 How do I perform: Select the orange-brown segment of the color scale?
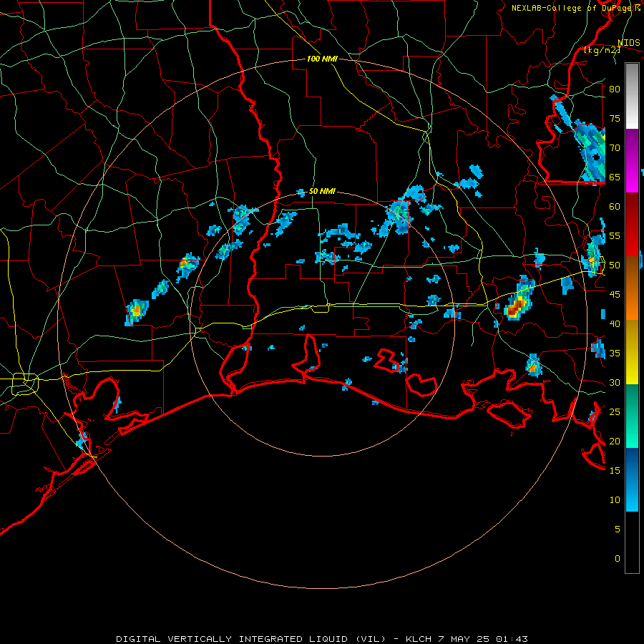[632, 288]
